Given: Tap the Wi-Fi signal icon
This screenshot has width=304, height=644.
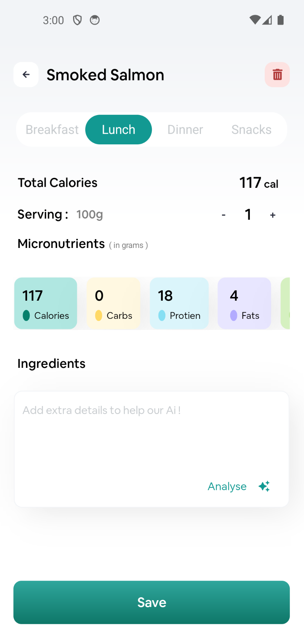Looking at the screenshot, I should (255, 20).
